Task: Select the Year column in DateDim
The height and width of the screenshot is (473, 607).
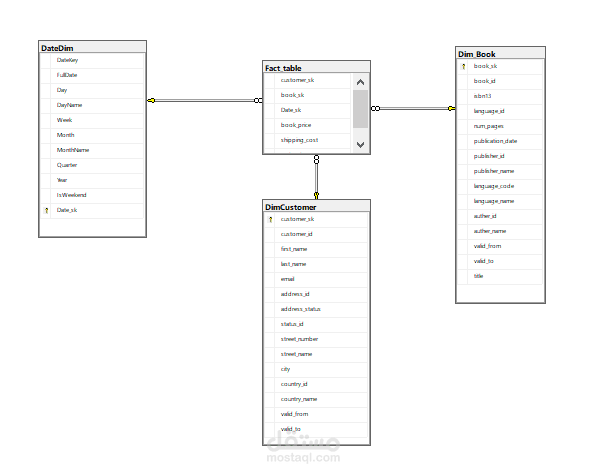Action: (92, 180)
